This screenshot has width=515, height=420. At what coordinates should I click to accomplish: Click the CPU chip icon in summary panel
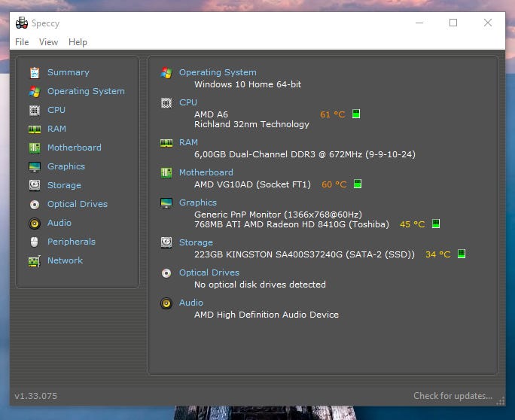pos(166,103)
